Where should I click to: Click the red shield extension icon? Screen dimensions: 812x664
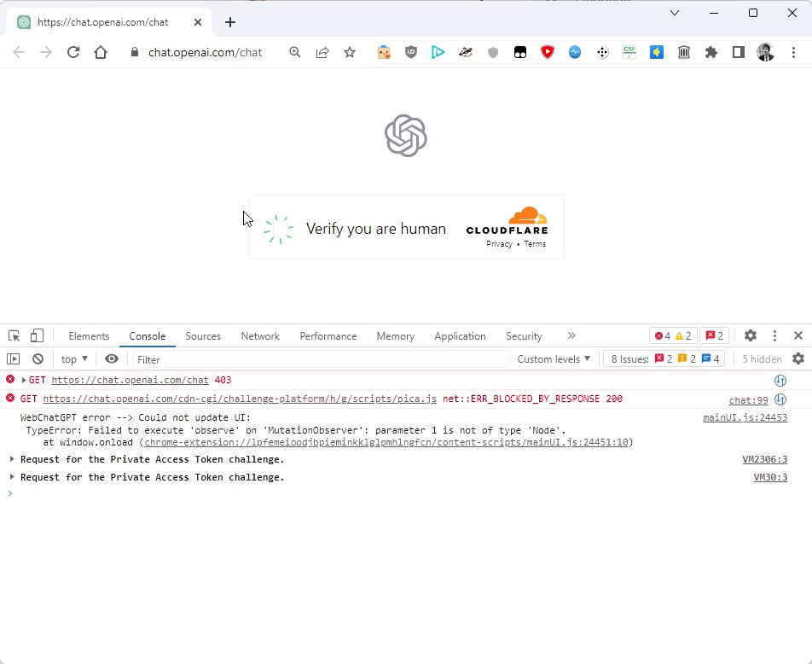click(548, 52)
